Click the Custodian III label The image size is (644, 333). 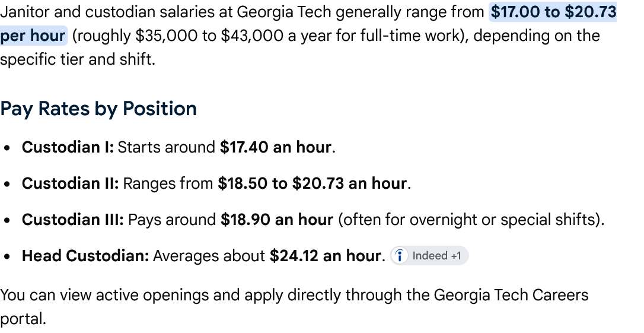[73, 220]
